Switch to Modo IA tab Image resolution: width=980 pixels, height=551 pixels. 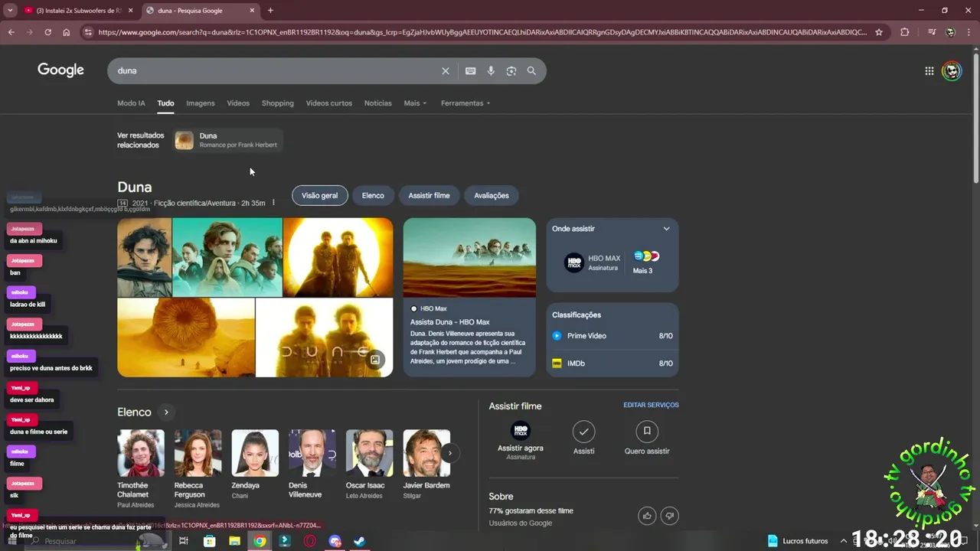tap(131, 103)
